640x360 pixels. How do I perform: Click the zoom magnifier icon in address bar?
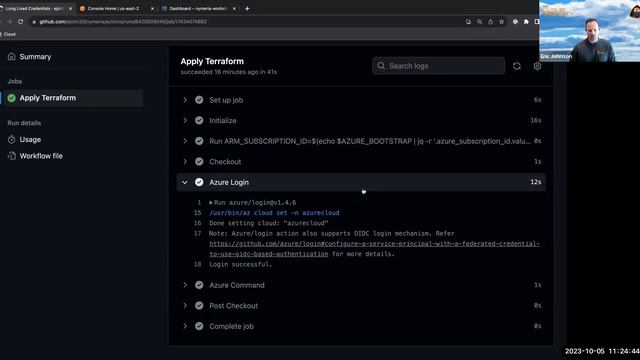click(x=479, y=22)
